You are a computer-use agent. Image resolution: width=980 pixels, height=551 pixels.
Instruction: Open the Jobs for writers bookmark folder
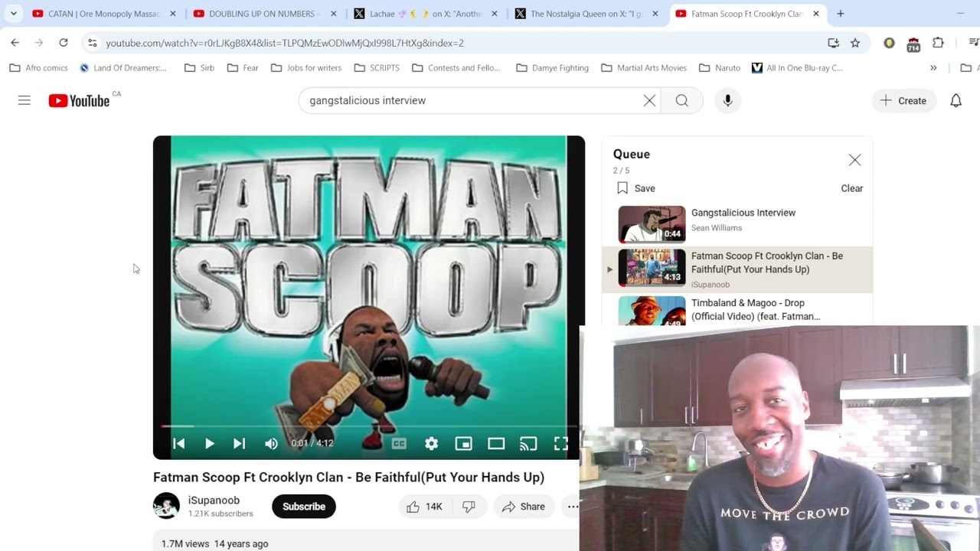306,68
